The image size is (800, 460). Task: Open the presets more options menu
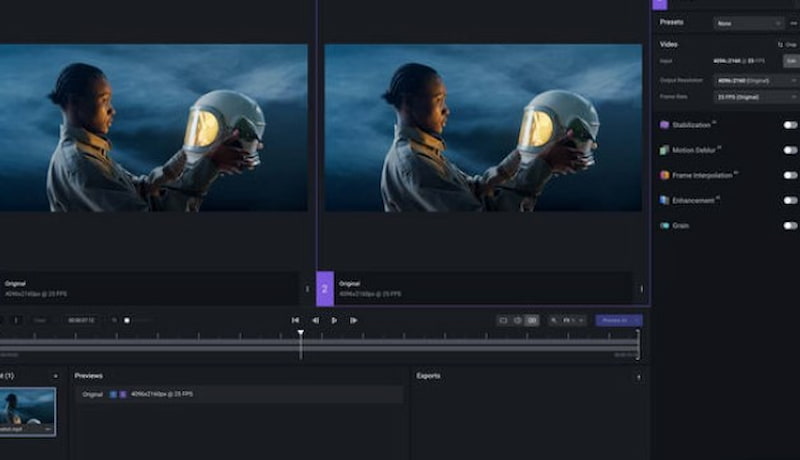(x=793, y=23)
